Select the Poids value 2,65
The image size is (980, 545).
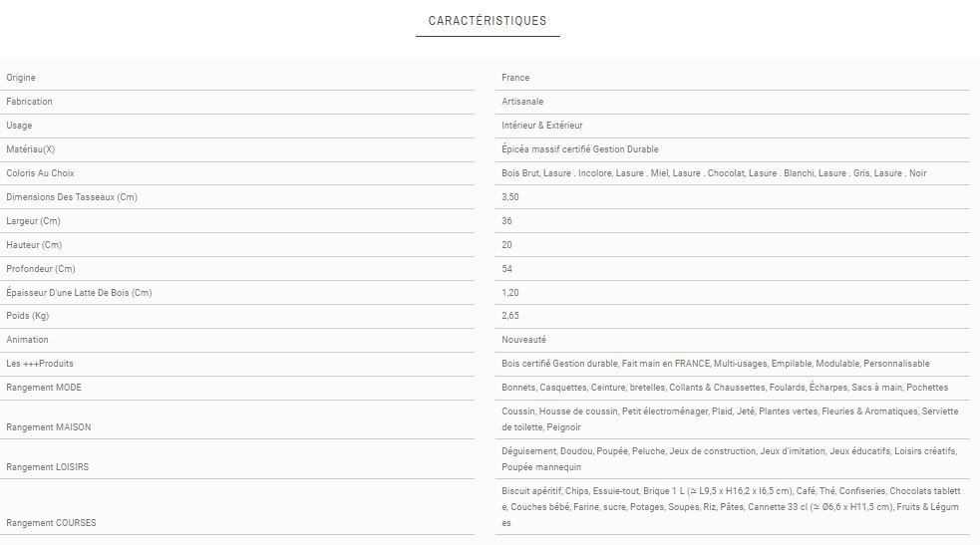(x=510, y=316)
